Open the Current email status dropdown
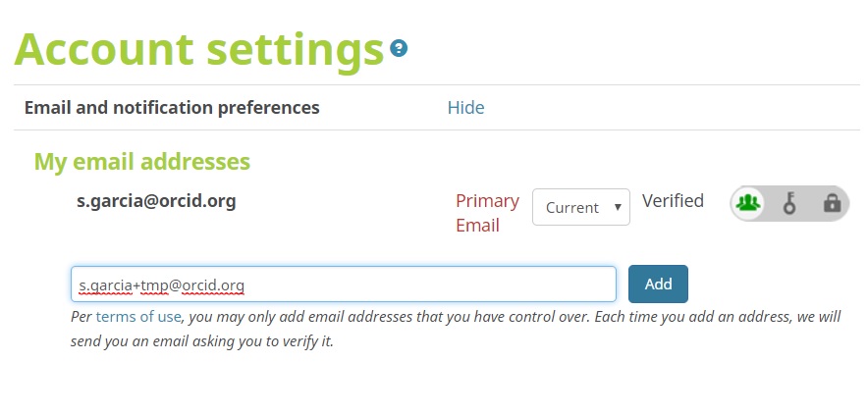The height and width of the screenshot is (414, 868). 580,207
